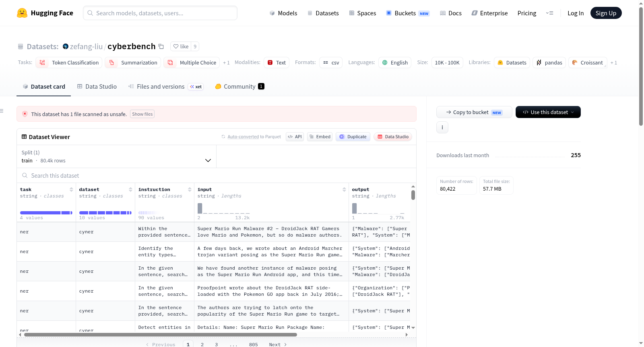This screenshot has height=347, width=644.
Task: Open the Use this dataset dropdown
Action: [548, 112]
